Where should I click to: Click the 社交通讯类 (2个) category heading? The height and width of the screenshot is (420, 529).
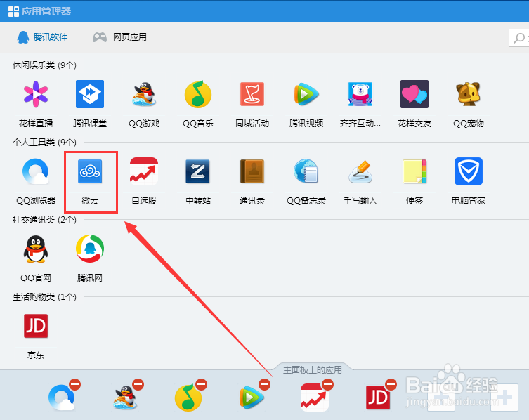[x=44, y=220]
